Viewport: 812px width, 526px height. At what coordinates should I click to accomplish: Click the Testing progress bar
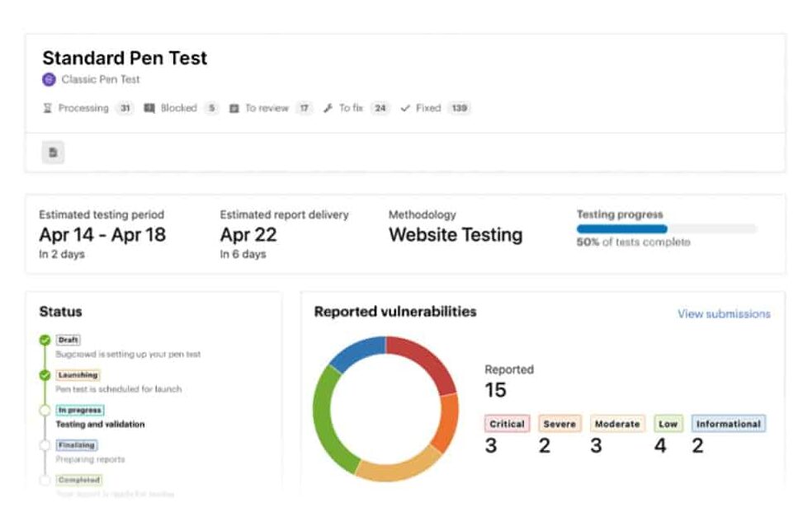coord(666,229)
